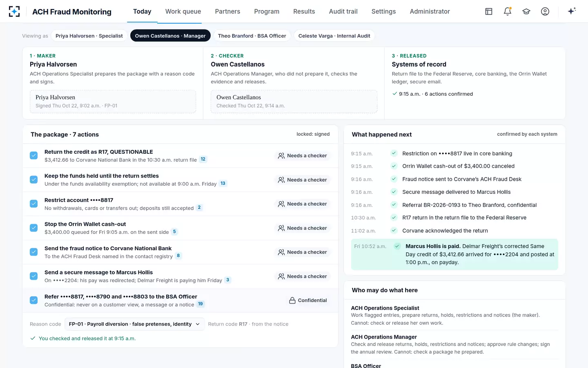Toggle checkbox for Keep the funds held

[x=34, y=180]
